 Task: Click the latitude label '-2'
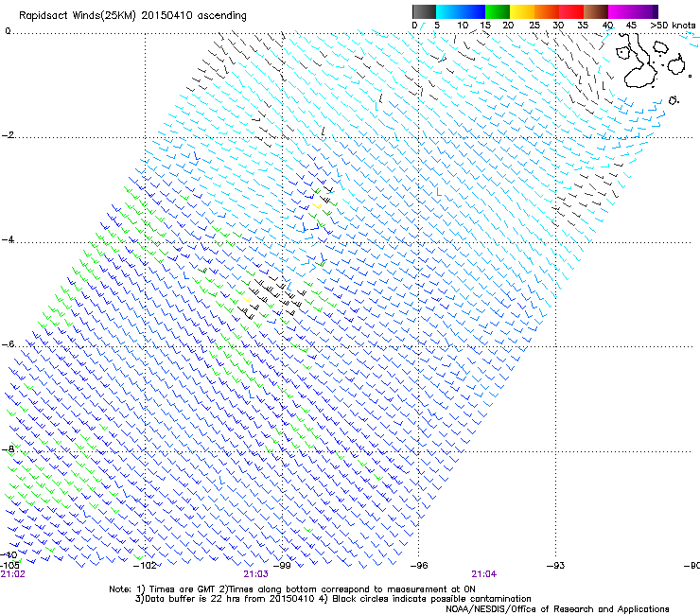pyautogui.click(x=8, y=135)
